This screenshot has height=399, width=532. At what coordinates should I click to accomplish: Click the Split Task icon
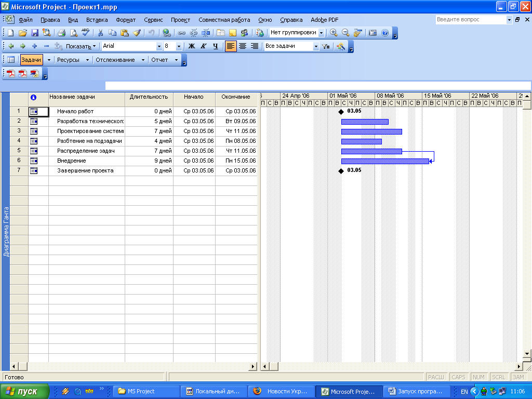[206, 33]
